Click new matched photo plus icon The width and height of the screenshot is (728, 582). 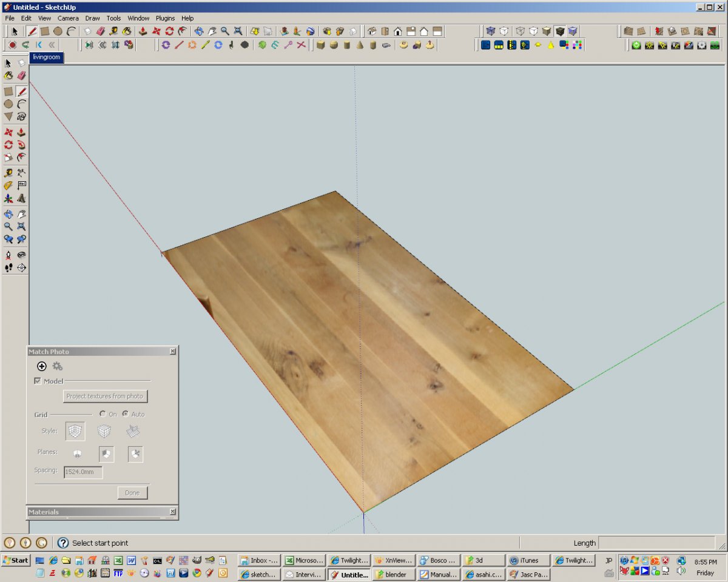[x=42, y=366]
